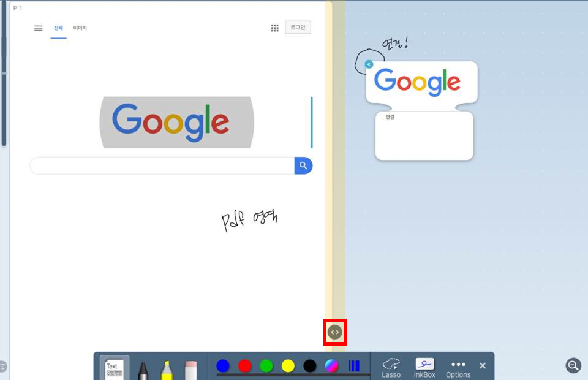Open the stroke thickness bars
Screen dimensions: 588x380
click(x=354, y=365)
